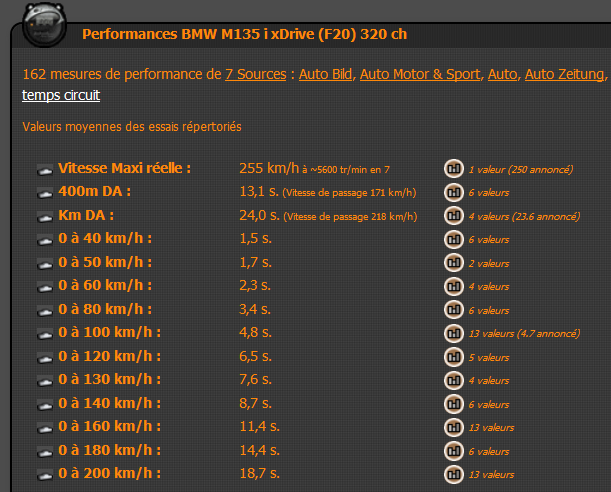Click the '18,7 s.' 0-200 value
This screenshot has height=492, width=611.
[x=259, y=473]
